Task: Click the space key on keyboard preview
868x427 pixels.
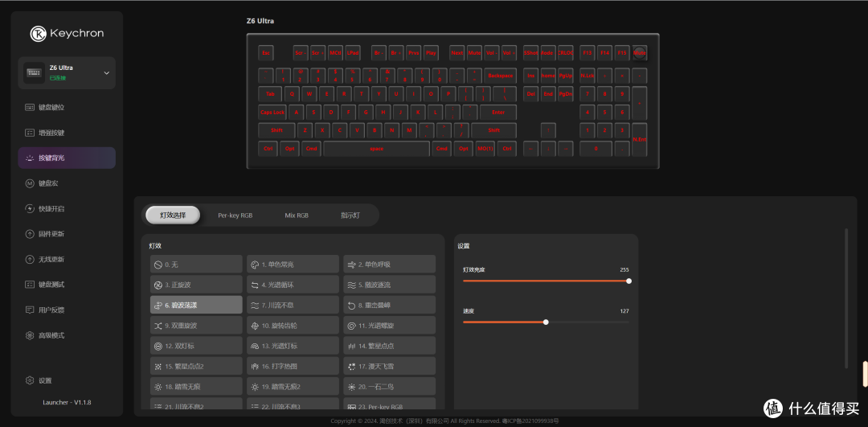Action: click(x=376, y=149)
